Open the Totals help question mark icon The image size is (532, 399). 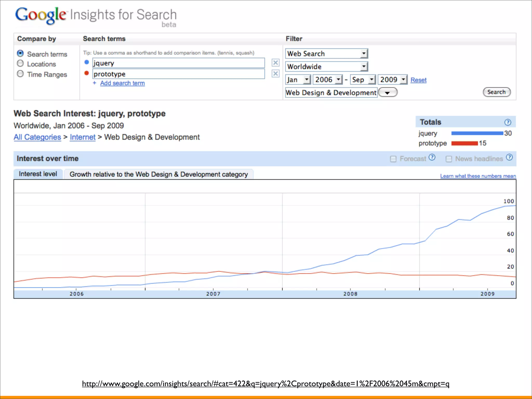coord(508,122)
